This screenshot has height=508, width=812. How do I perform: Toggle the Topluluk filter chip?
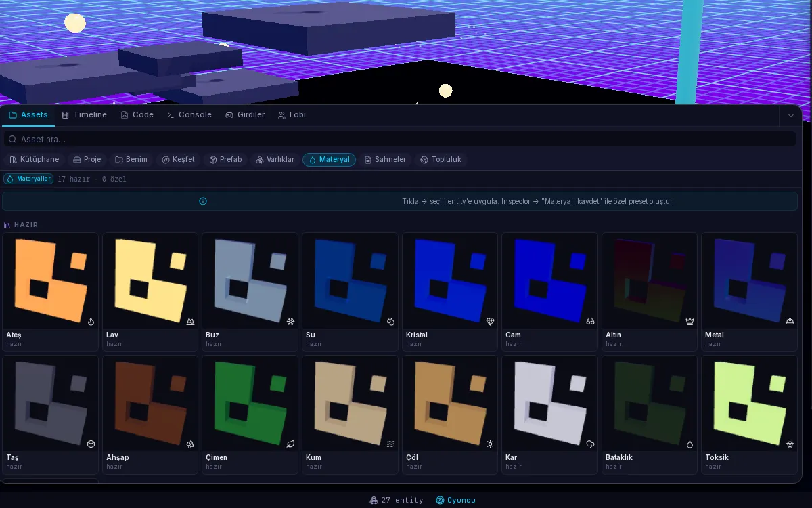(441, 160)
